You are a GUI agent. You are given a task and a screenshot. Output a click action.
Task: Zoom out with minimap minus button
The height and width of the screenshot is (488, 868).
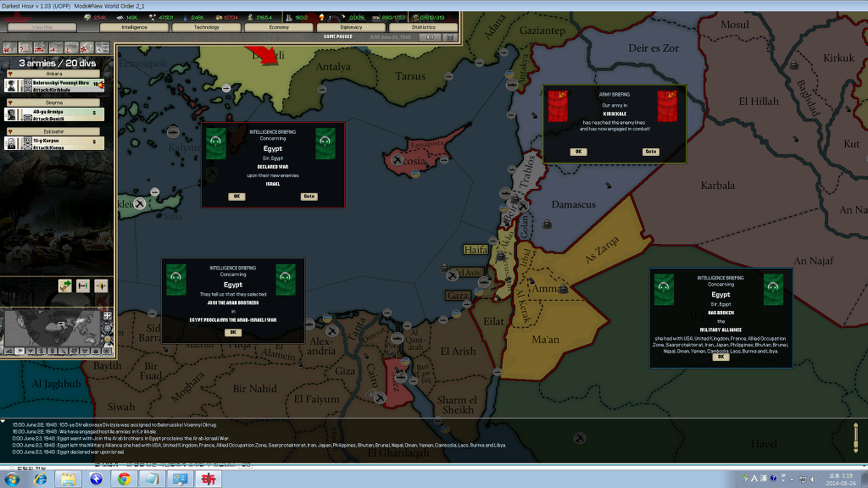point(108,339)
